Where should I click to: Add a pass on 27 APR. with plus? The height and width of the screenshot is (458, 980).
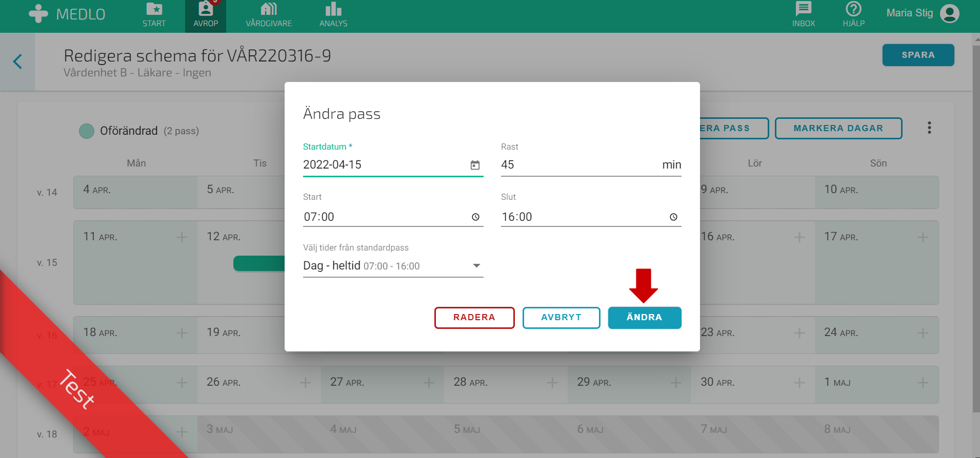429,383
